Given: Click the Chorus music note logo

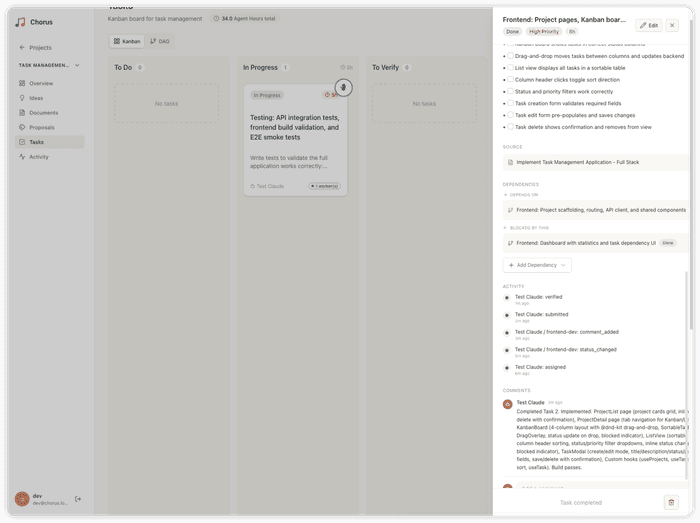Looking at the screenshot, I should (x=21, y=22).
